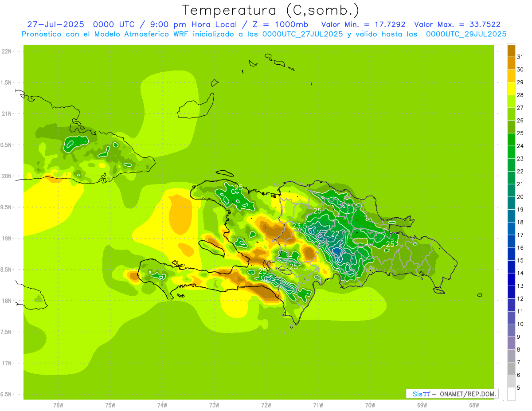Click the '70W' longitude axis label
The image size is (532, 411).
click(x=370, y=405)
